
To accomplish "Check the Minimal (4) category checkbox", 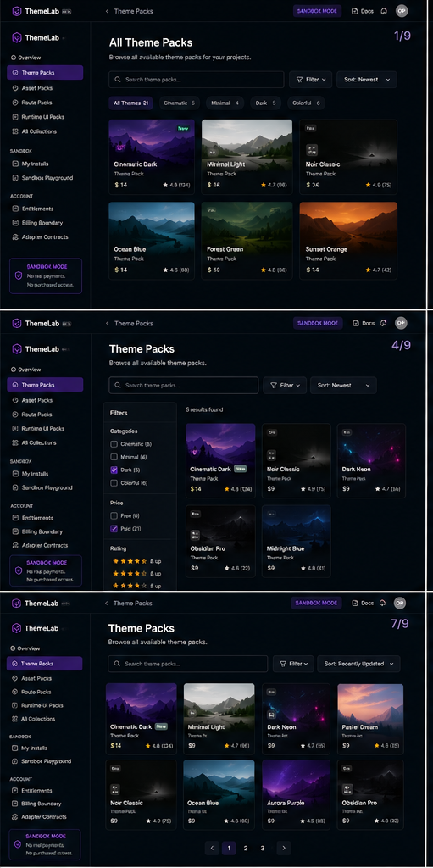I will click(114, 457).
